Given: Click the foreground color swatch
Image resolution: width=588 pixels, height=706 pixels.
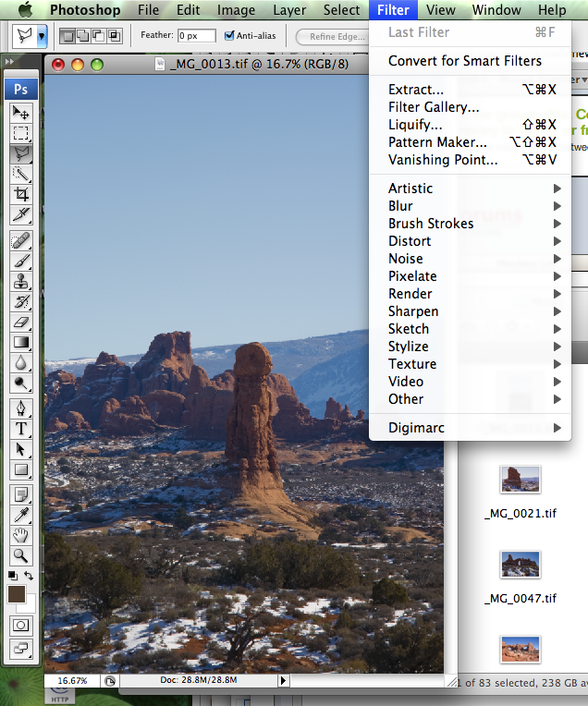Looking at the screenshot, I should (x=17, y=594).
